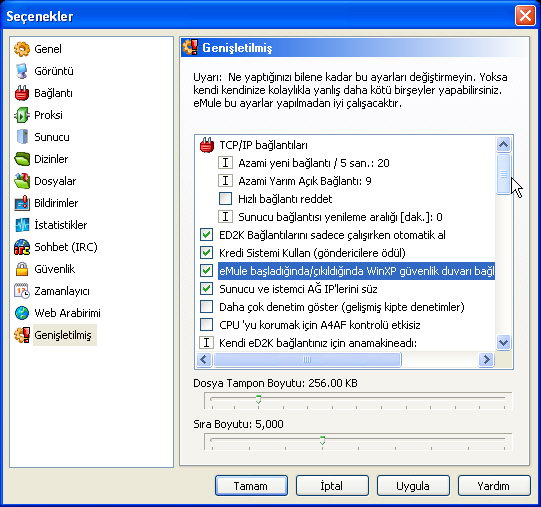Click the Dizinler green folder icon
Viewport: 541px width, 507px height.
(22, 159)
